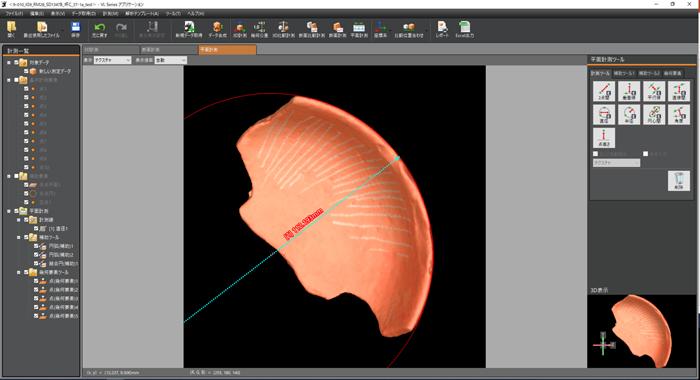Viewport: 700px width, 380px height.
Task: Open the Plane measurement (平面計測) toolbar icon
Action: pos(359,29)
